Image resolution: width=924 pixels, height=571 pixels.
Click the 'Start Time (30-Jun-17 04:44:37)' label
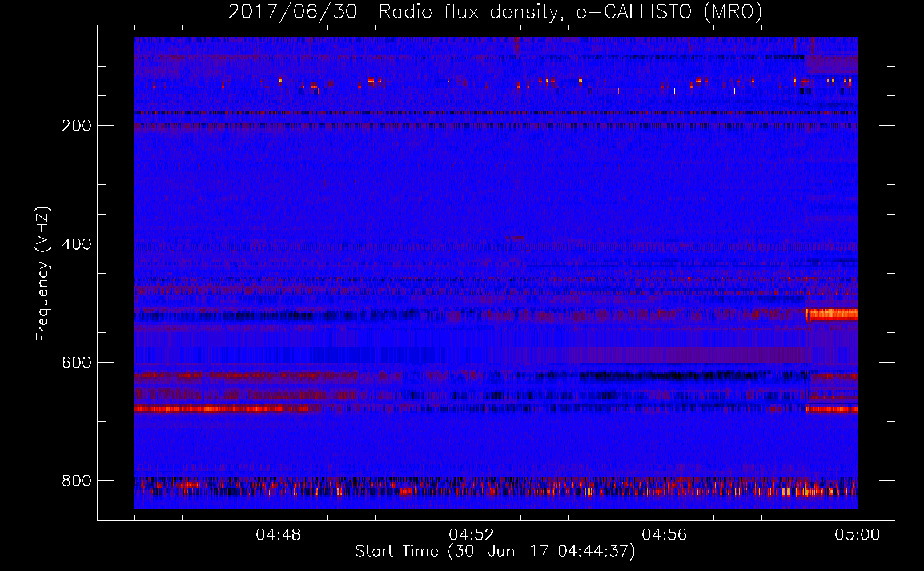point(495,552)
